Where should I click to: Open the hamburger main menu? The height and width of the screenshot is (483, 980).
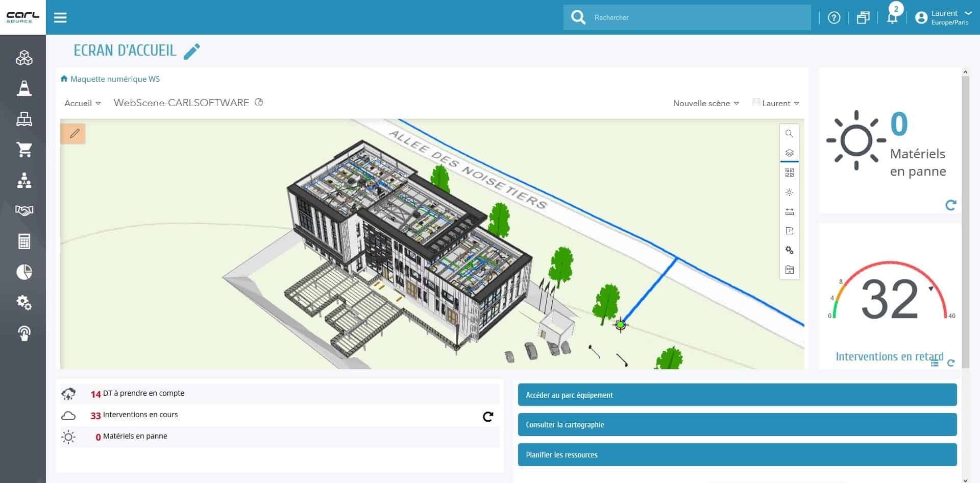click(60, 17)
